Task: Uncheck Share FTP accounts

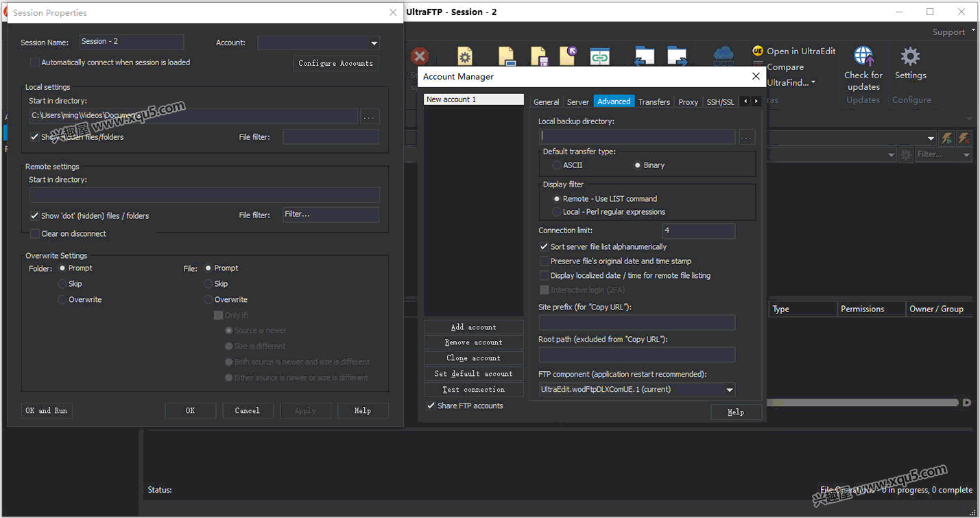Action: (x=431, y=406)
